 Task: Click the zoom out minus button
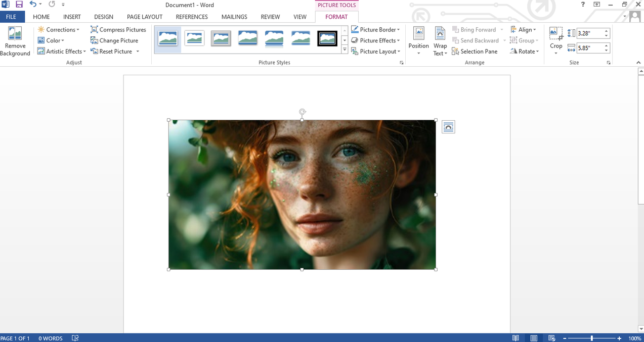(x=565, y=338)
